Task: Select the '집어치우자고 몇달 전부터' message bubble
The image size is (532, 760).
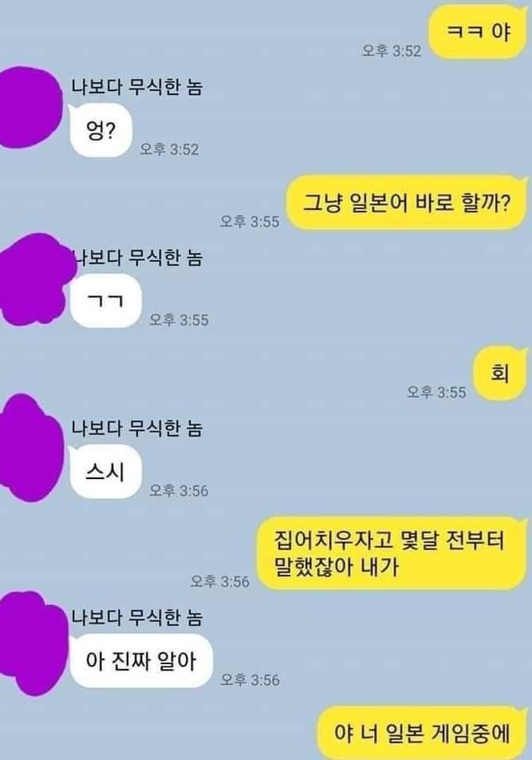Action: [x=392, y=553]
